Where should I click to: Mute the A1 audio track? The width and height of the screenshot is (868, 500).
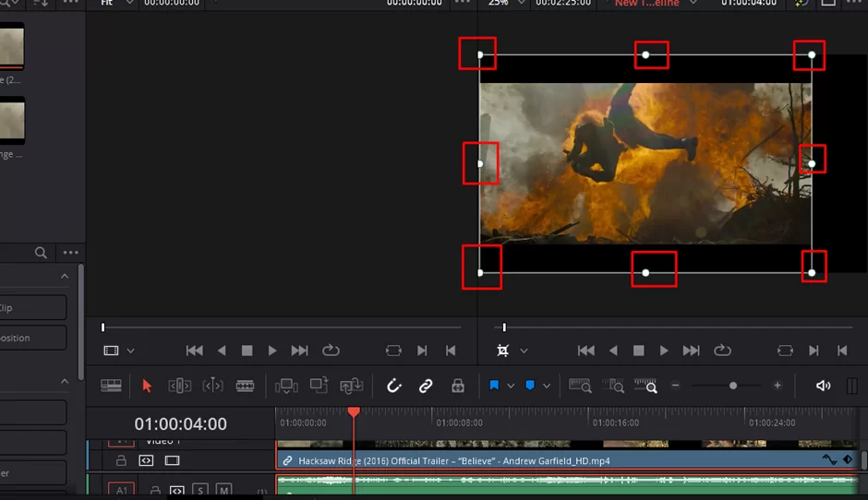pos(223,490)
